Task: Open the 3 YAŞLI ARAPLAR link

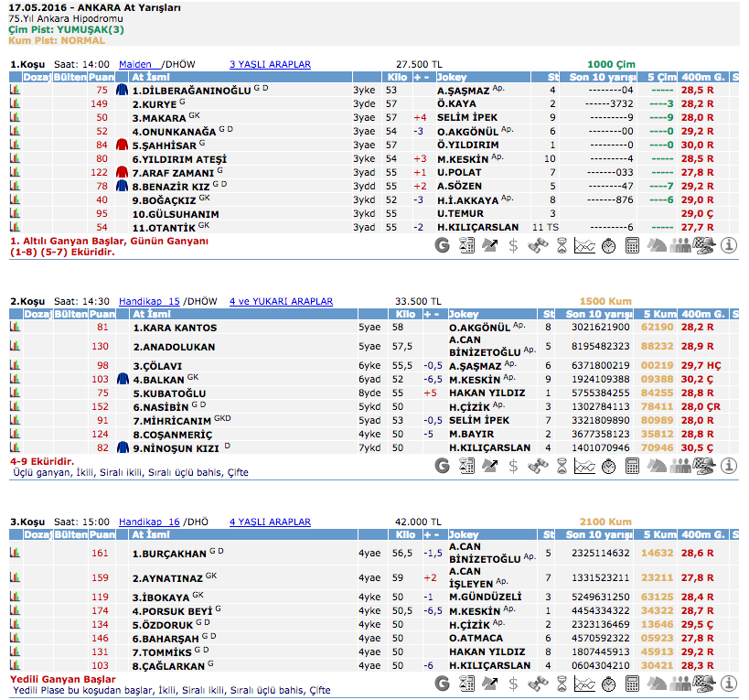Action: pos(270,64)
